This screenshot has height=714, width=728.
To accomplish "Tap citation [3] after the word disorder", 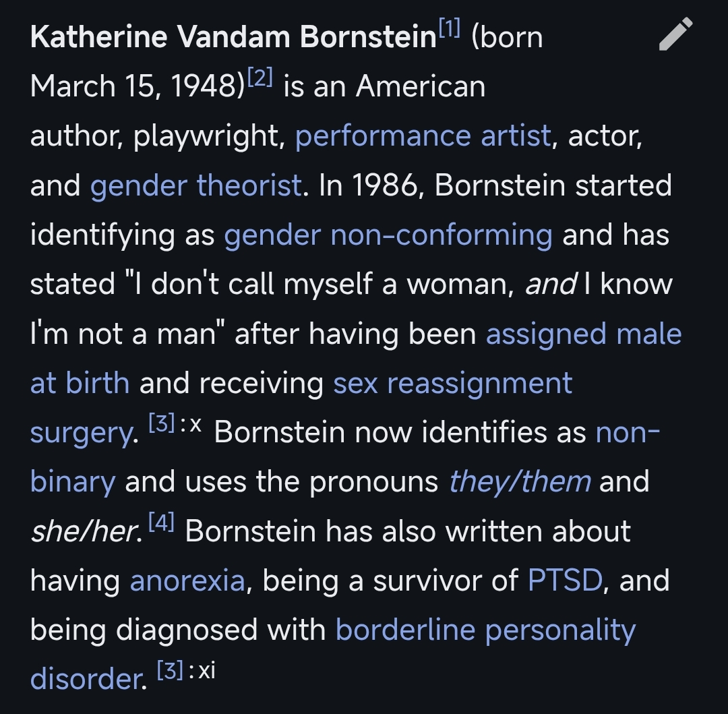I will point(169,671).
